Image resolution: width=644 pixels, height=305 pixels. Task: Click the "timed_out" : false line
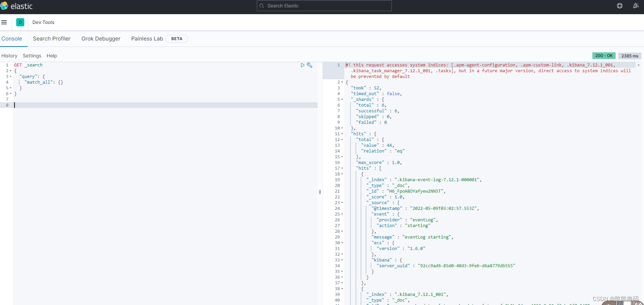click(x=376, y=94)
